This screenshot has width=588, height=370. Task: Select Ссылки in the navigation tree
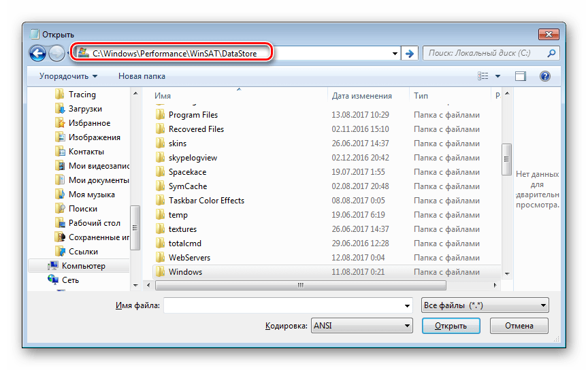(83, 251)
